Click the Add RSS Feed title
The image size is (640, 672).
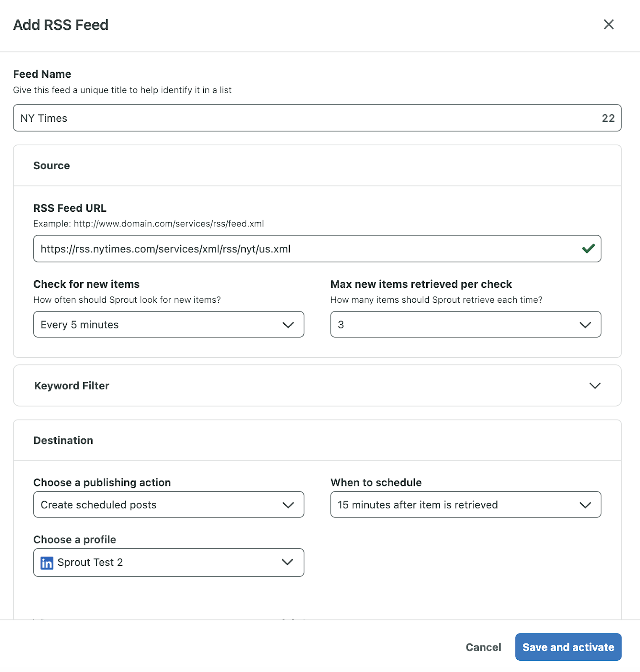pyautogui.click(x=61, y=25)
